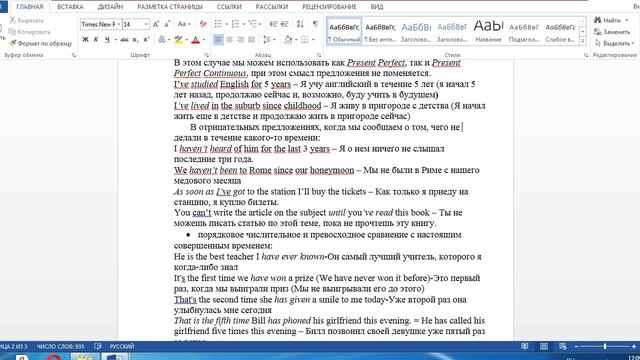Image resolution: width=640 pixels, height=360 pixels.
Task: Open ССЫЛКИ ribbon tab
Action: [229, 7]
